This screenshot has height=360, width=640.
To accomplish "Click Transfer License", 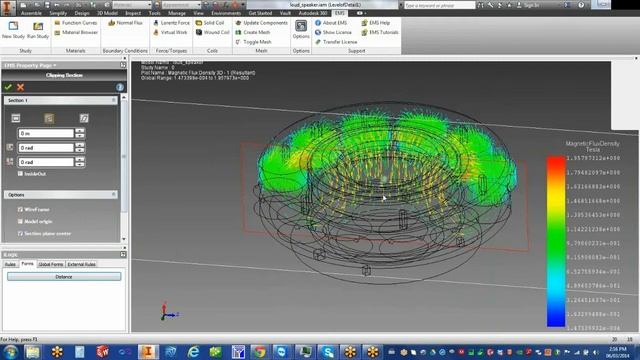I will 336,42.
